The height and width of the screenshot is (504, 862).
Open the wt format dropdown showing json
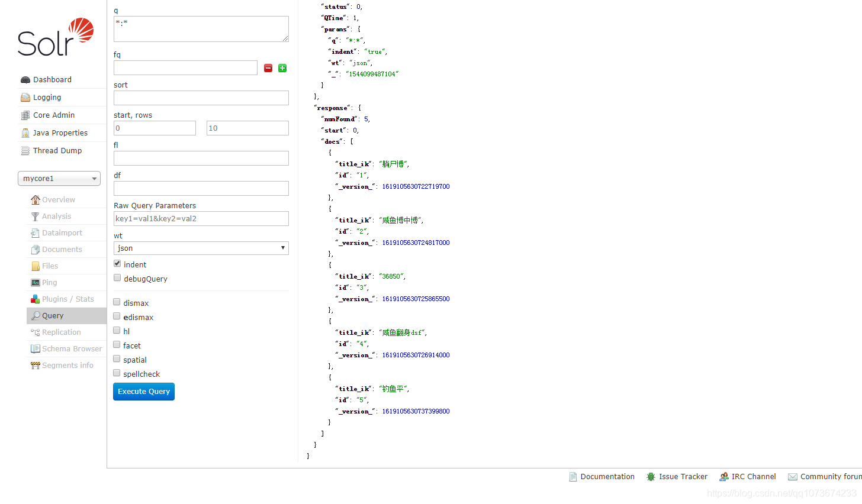[x=201, y=248]
